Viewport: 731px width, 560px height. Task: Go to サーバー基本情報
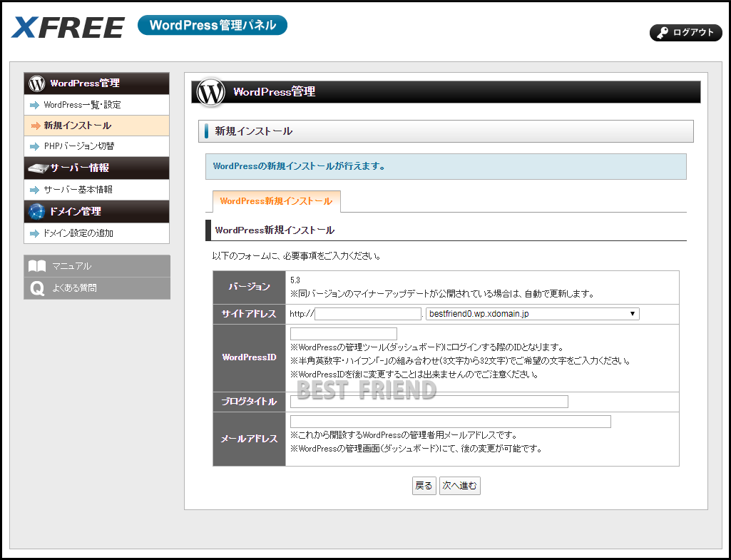point(96,189)
